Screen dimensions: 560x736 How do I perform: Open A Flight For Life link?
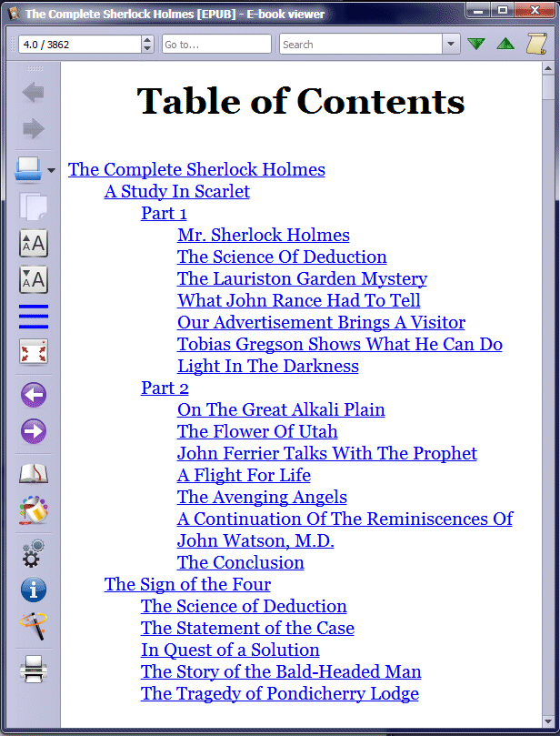pos(244,476)
